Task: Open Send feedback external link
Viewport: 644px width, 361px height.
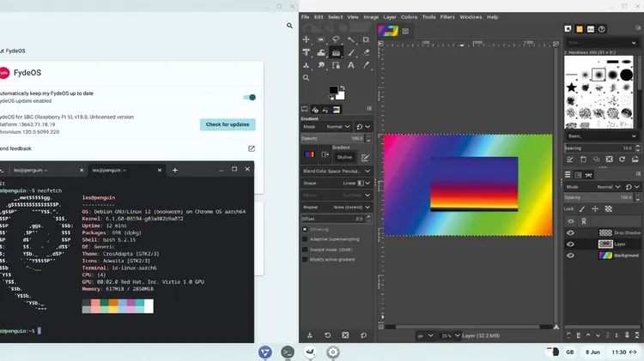Action: [x=252, y=148]
